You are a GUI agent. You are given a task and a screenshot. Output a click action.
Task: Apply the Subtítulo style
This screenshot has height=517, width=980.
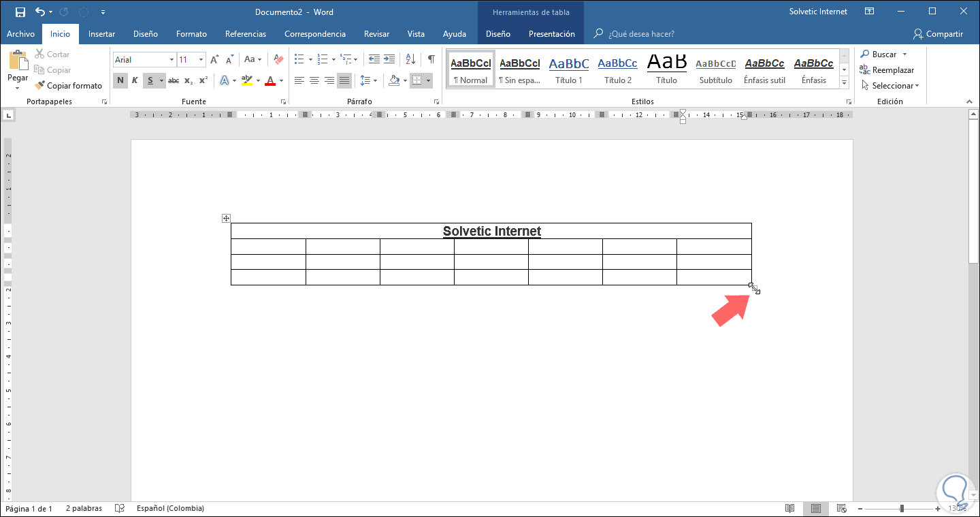716,70
